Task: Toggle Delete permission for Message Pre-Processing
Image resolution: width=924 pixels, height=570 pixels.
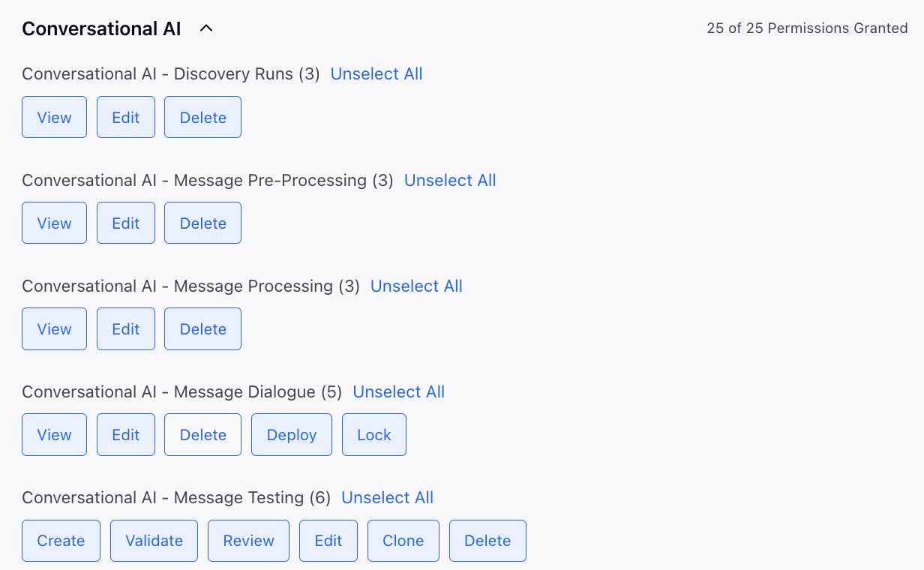Action: pyautogui.click(x=203, y=223)
